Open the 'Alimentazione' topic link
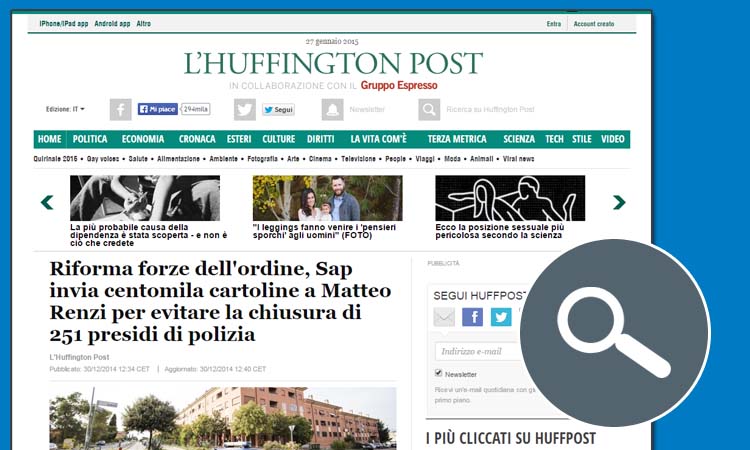750x450 pixels. click(178, 159)
